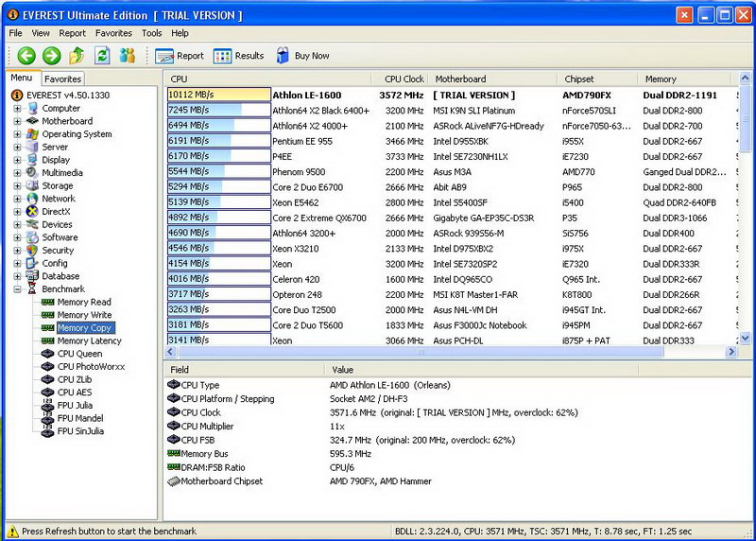This screenshot has height=541, width=756.
Task: Expand the Computer tree node
Action: pos(17,109)
